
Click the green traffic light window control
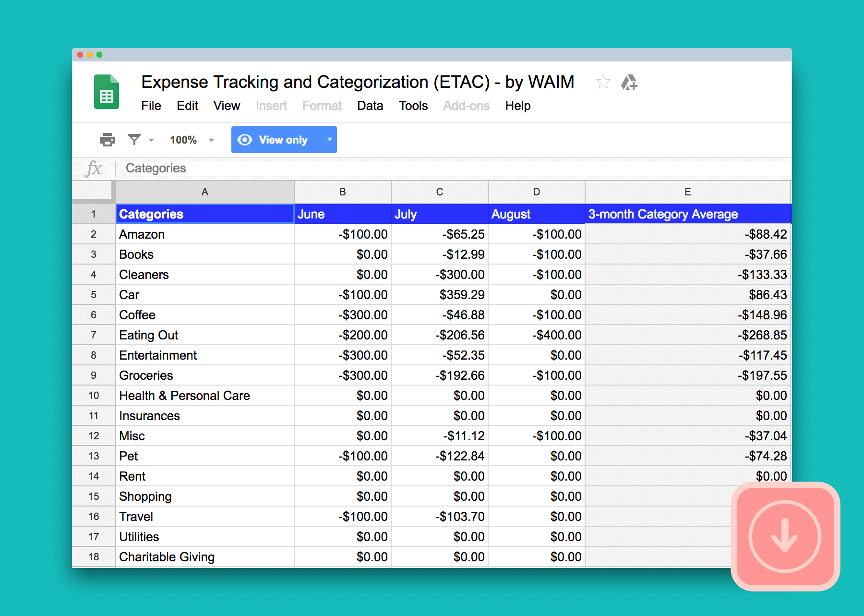pos(99,55)
